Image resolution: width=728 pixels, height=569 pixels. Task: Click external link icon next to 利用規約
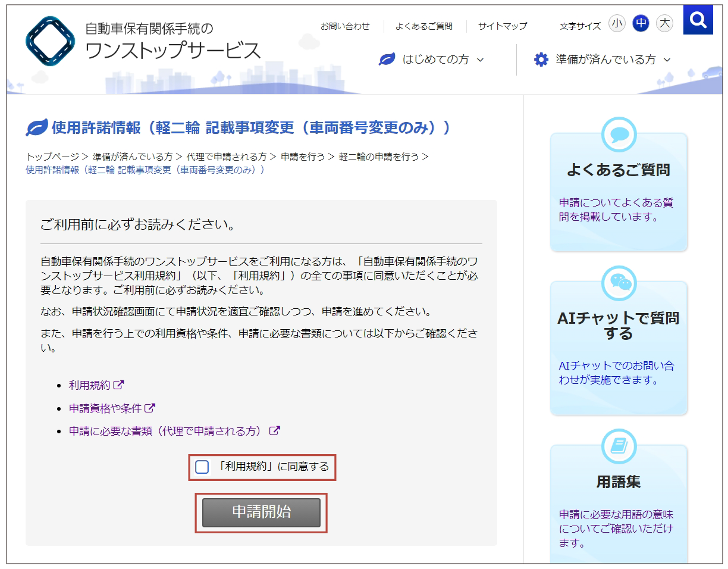(119, 384)
